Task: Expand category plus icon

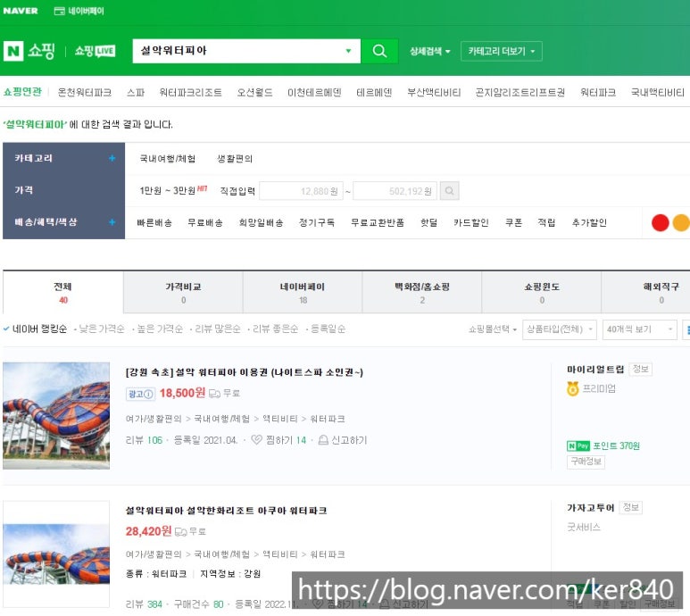Action: pyautogui.click(x=112, y=158)
